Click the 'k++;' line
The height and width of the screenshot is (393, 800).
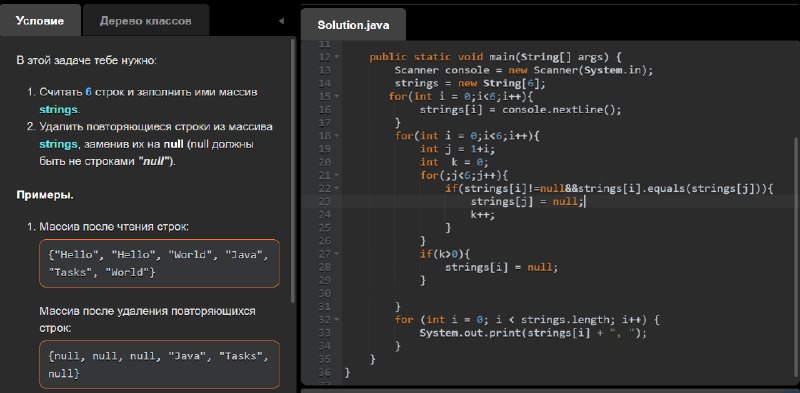tap(483, 215)
